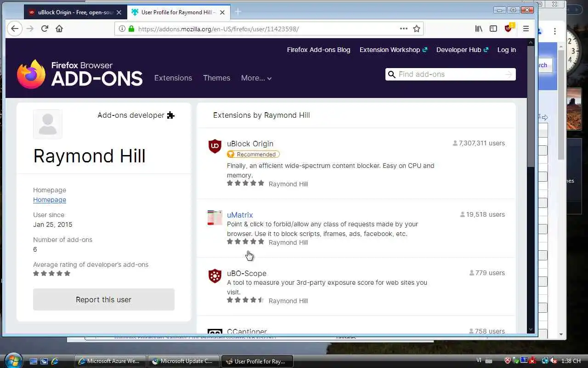Click the '19,518 users' text
Screen dimensions: 588x368
485,214
